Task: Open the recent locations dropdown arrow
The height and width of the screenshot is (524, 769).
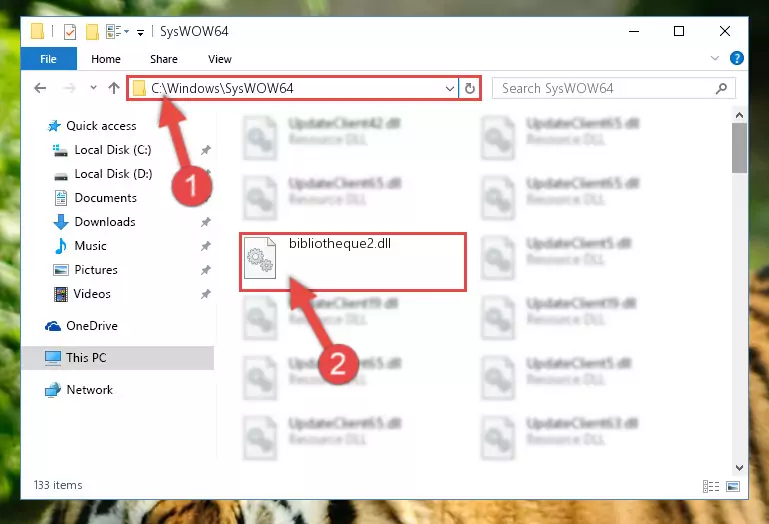Action: [93, 88]
